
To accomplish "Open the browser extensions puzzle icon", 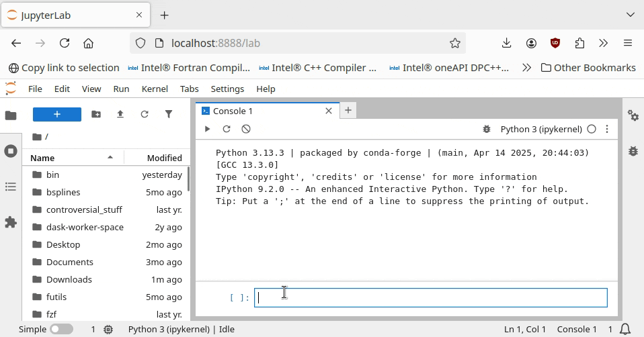I will [x=579, y=43].
